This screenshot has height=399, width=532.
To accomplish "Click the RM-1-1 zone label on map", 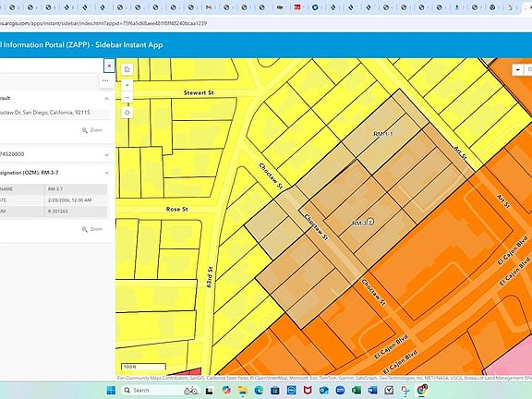I will click(x=382, y=134).
